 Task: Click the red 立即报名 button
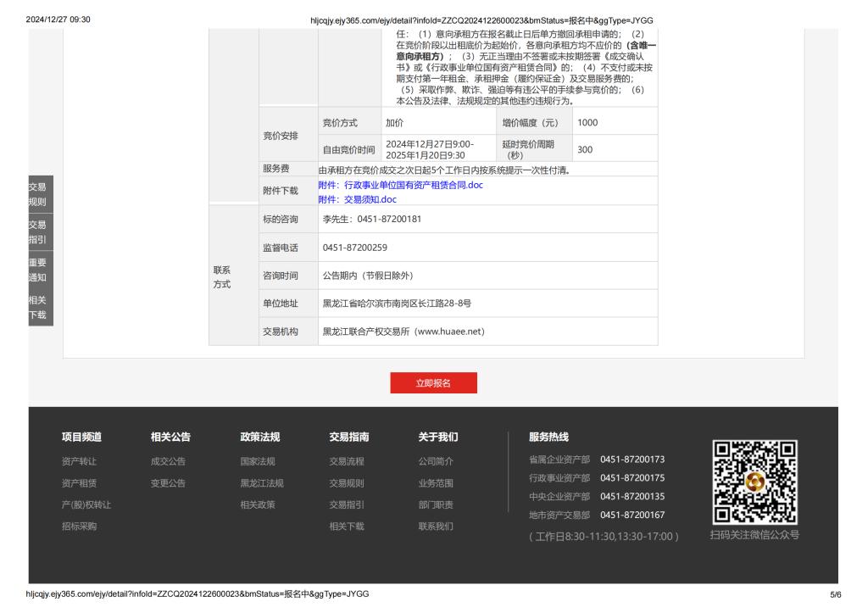tap(433, 383)
